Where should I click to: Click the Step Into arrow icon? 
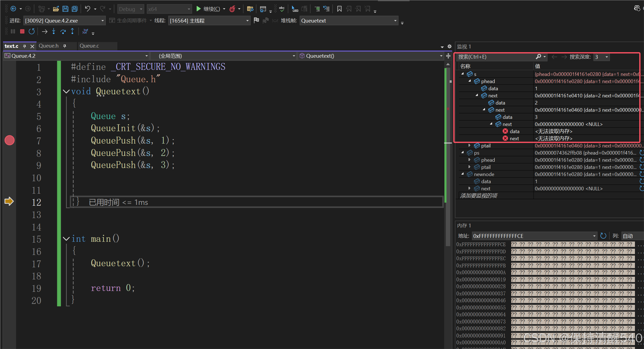click(54, 31)
